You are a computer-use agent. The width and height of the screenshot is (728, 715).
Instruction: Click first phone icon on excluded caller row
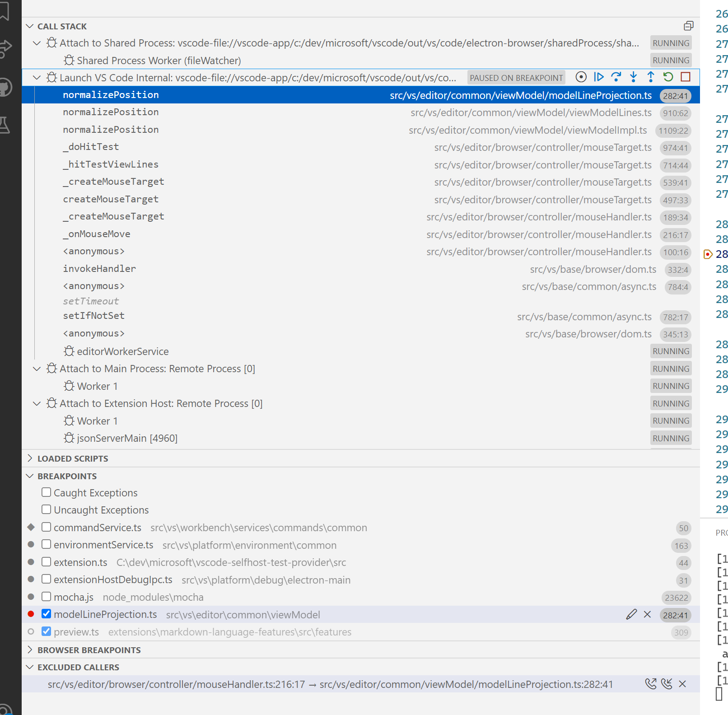[651, 684]
